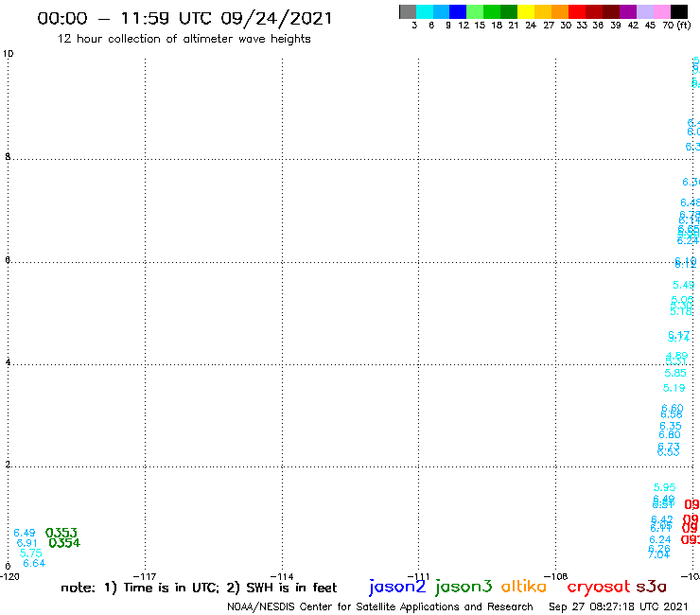This screenshot has height=615, width=700.
Task: Click the "10" latitude axis label
Action: click(8, 54)
